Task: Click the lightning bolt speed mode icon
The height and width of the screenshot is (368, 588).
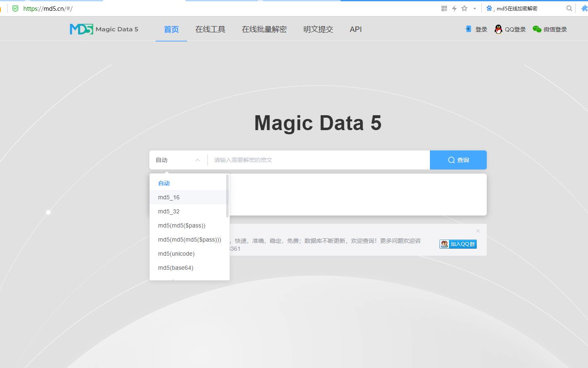Action: (x=454, y=8)
